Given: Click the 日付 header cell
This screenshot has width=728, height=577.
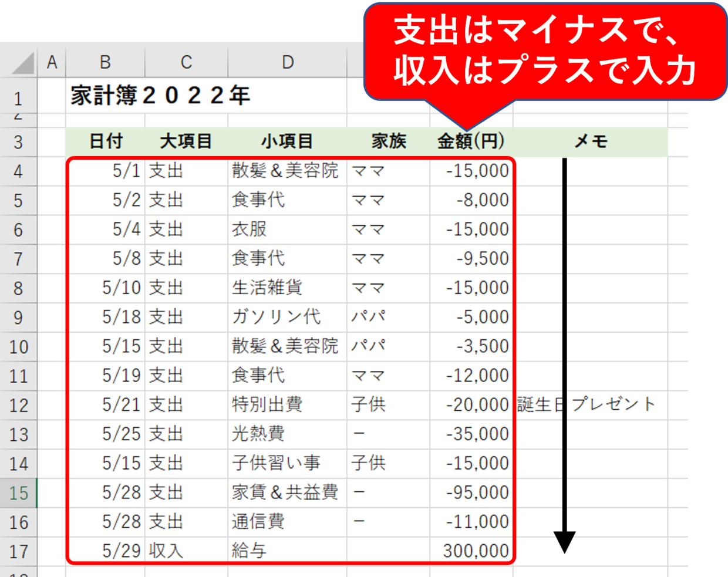Looking at the screenshot, I should point(106,141).
